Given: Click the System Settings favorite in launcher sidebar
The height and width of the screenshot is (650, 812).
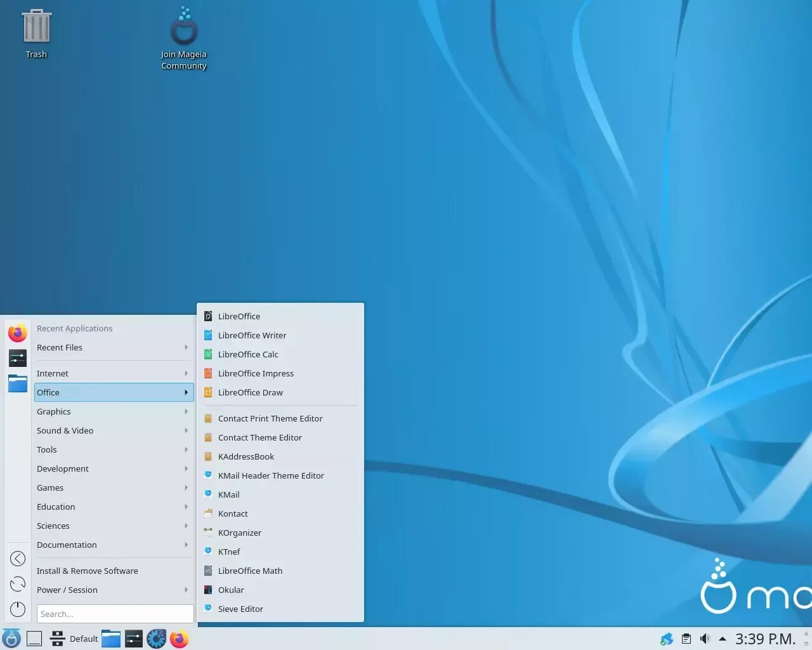Looking at the screenshot, I should coord(18,358).
